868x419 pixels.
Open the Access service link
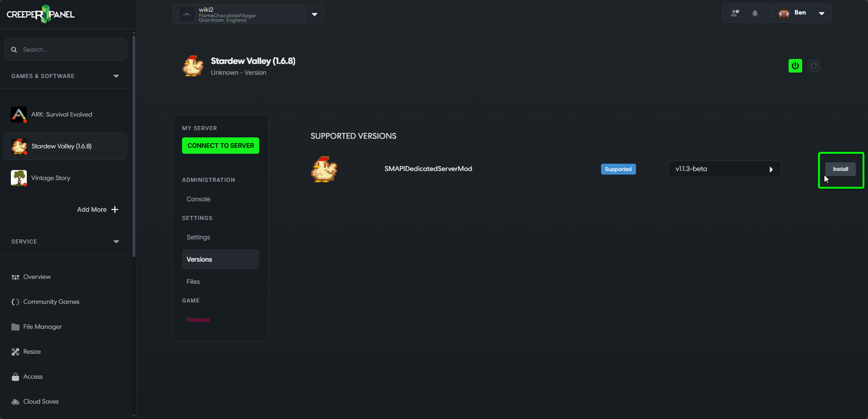33,377
